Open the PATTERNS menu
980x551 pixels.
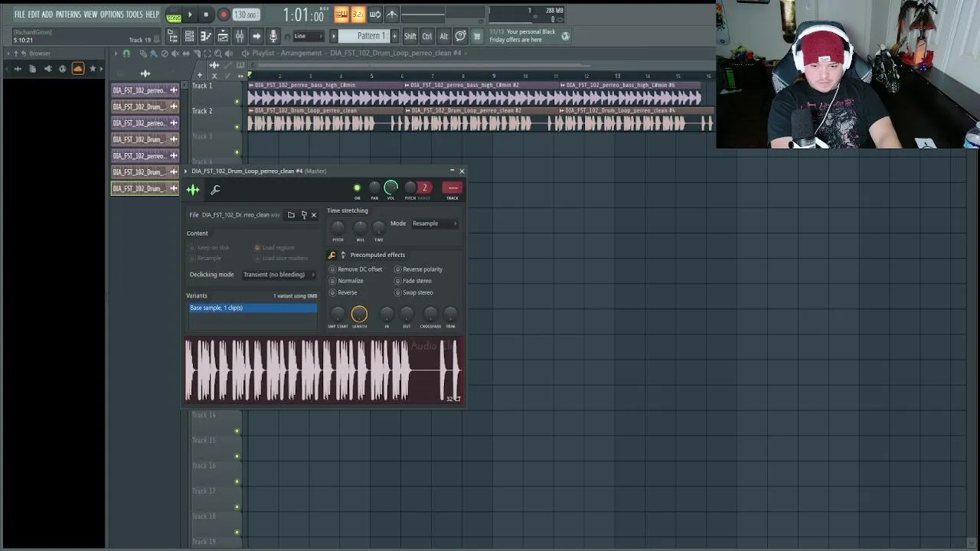(x=68, y=15)
